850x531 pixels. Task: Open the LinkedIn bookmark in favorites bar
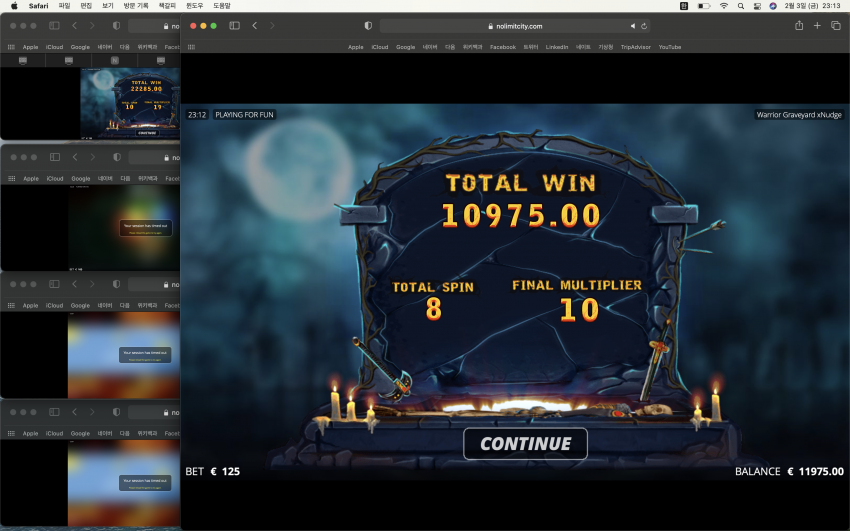[557, 47]
